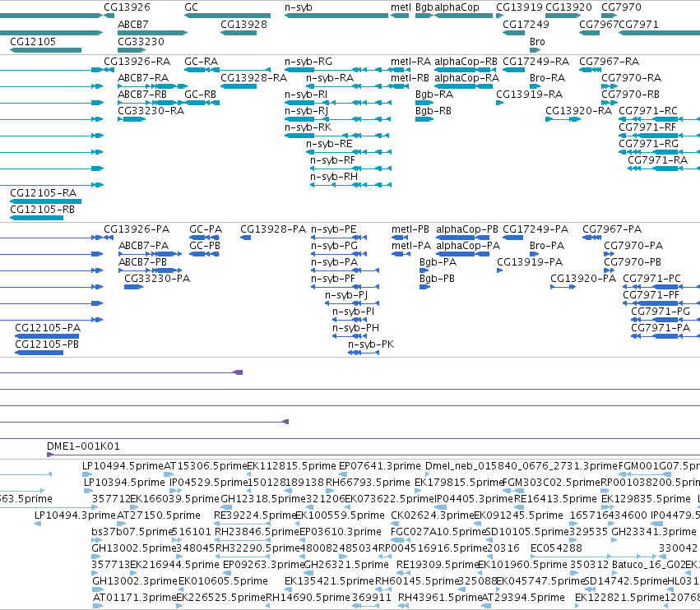Click the CG13928 gene feature
The image size is (700, 610).
tap(239, 33)
